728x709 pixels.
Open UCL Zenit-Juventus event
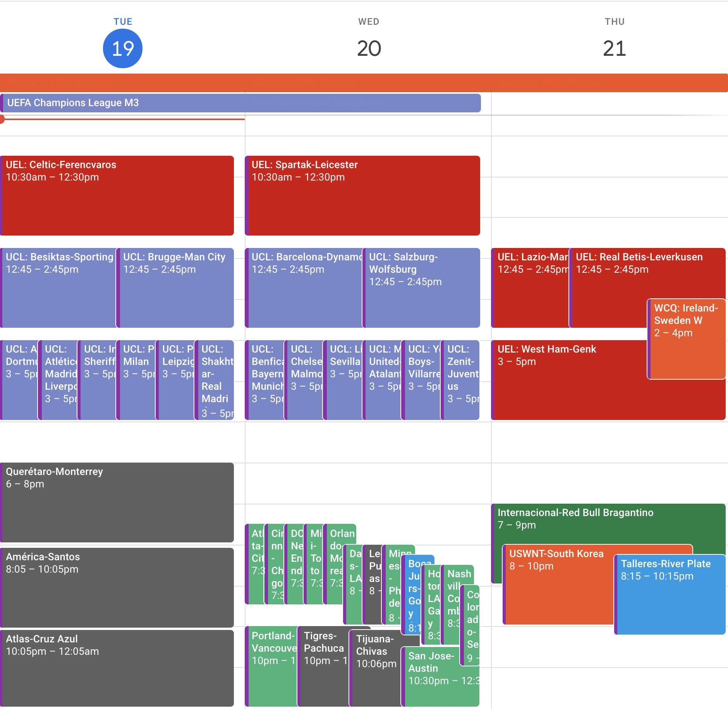[x=460, y=380]
